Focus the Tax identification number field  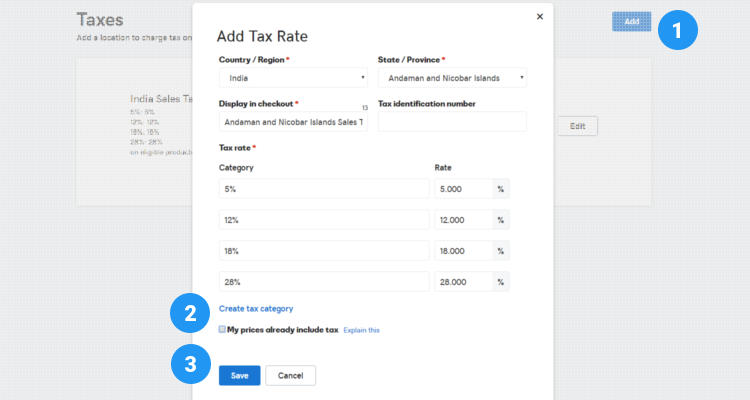click(x=452, y=122)
